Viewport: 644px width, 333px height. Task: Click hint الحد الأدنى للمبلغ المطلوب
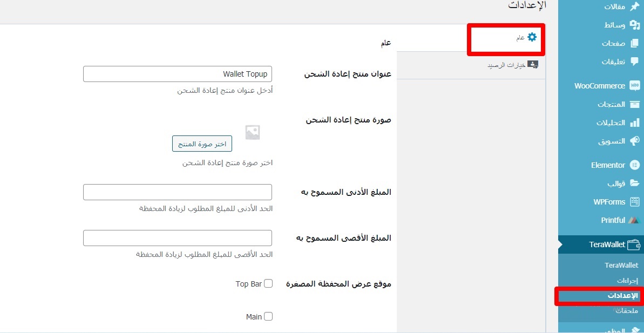click(x=206, y=208)
